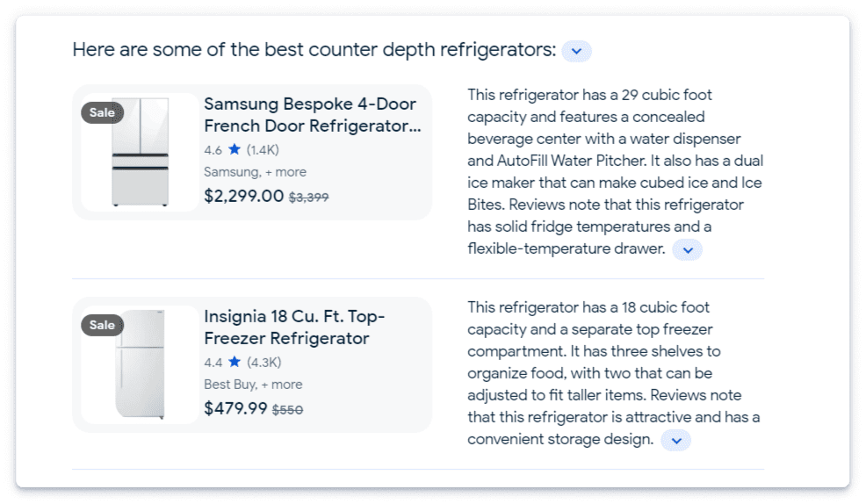Select the "Best Buy, + more" sellers text
866x504 pixels.
pos(253,385)
